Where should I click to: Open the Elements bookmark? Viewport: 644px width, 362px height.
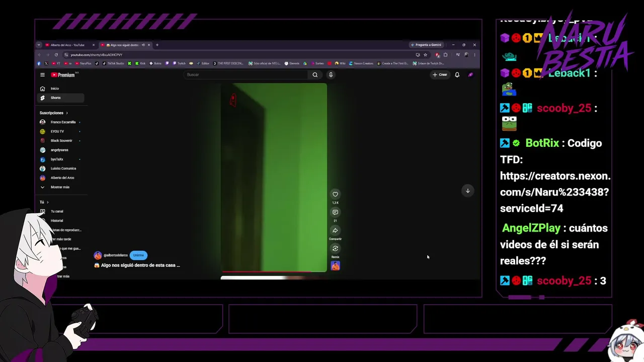coord(292,63)
